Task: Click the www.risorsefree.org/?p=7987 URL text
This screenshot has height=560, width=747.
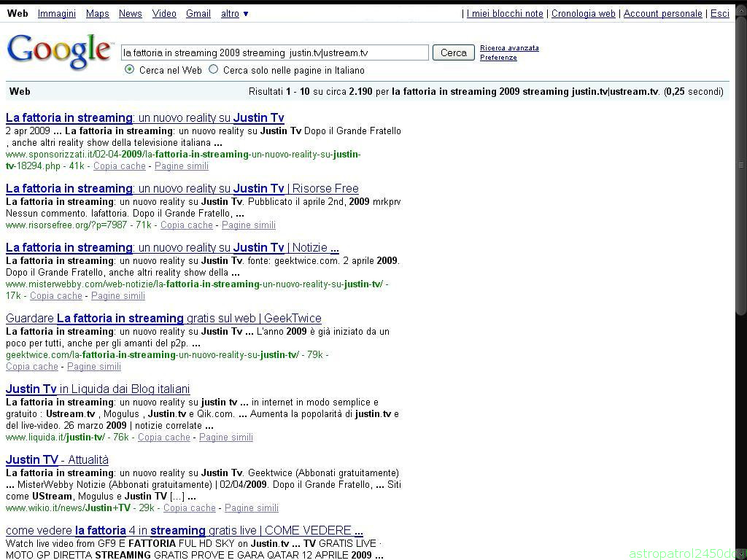Action: (66, 225)
